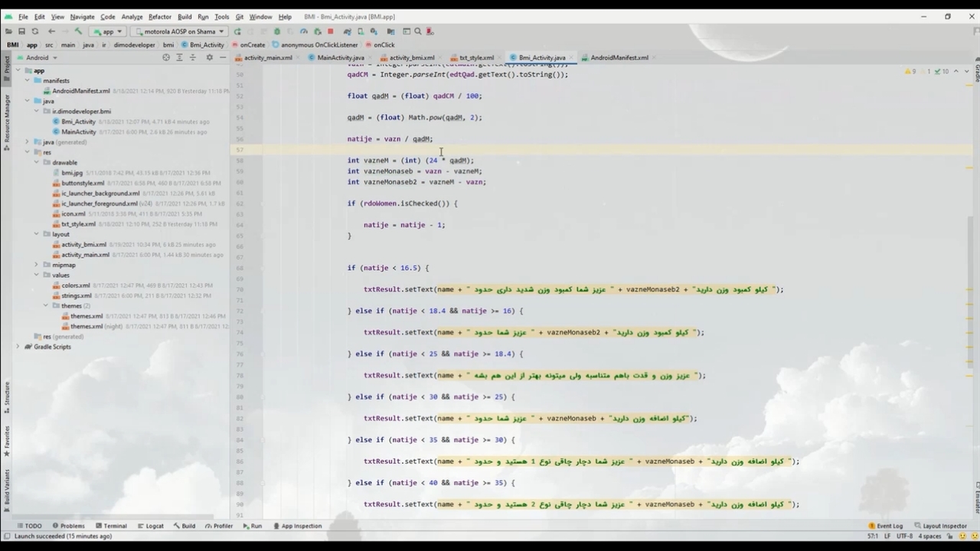Click the onCreate breadcrumb
Viewport: 980px width, 551px height.
point(252,45)
